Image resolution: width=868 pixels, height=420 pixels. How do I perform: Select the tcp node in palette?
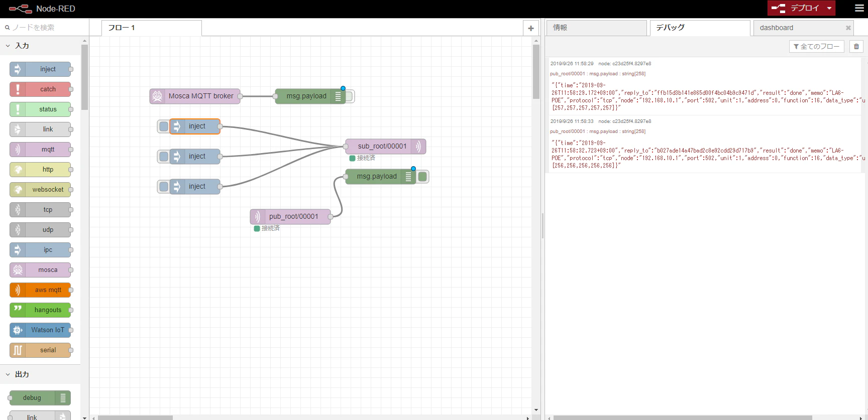(x=41, y=210)
